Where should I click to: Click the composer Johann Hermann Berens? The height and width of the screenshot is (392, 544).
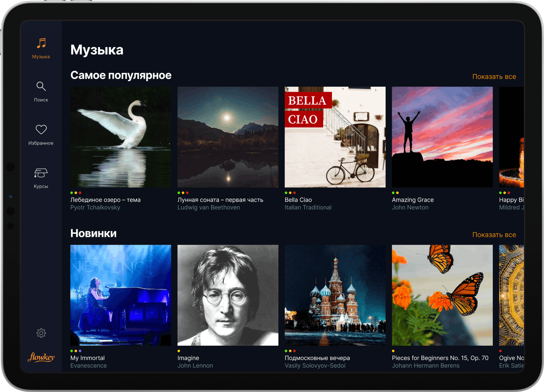pos(426,366)
